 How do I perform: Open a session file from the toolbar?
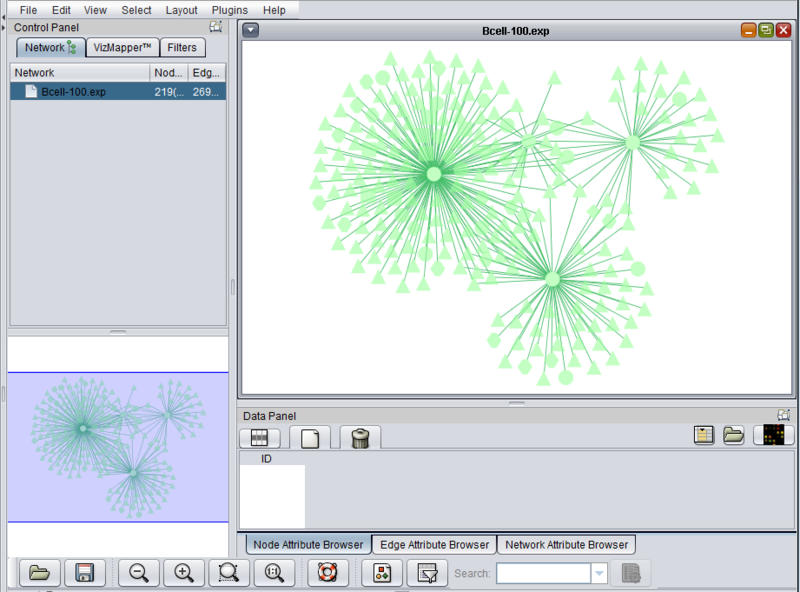tap(38, 572)
